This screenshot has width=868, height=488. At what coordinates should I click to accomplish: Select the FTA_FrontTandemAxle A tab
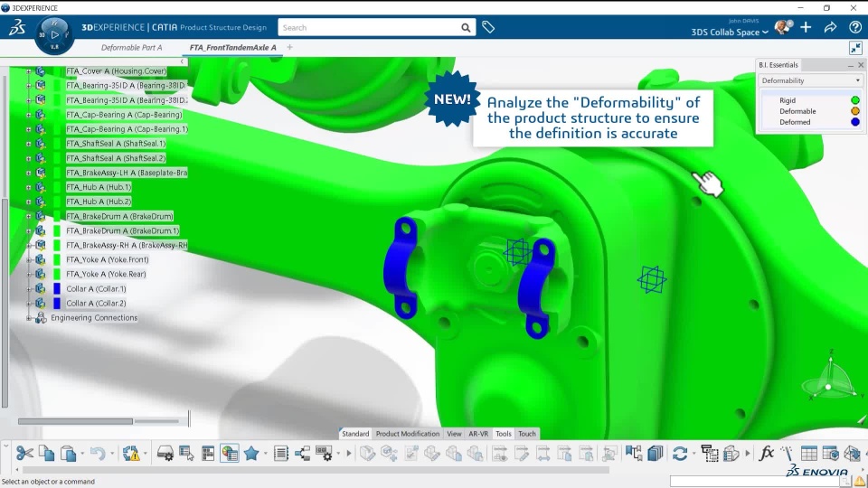tap(232, 48)
